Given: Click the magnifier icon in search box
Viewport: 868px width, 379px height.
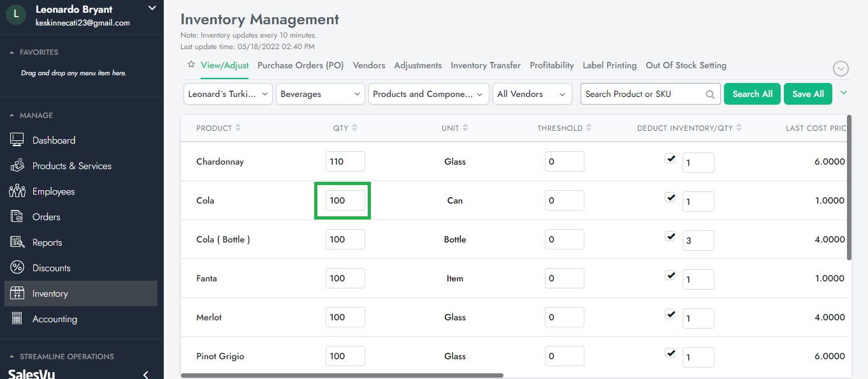Looking at the screenshot, I should 710,94.
